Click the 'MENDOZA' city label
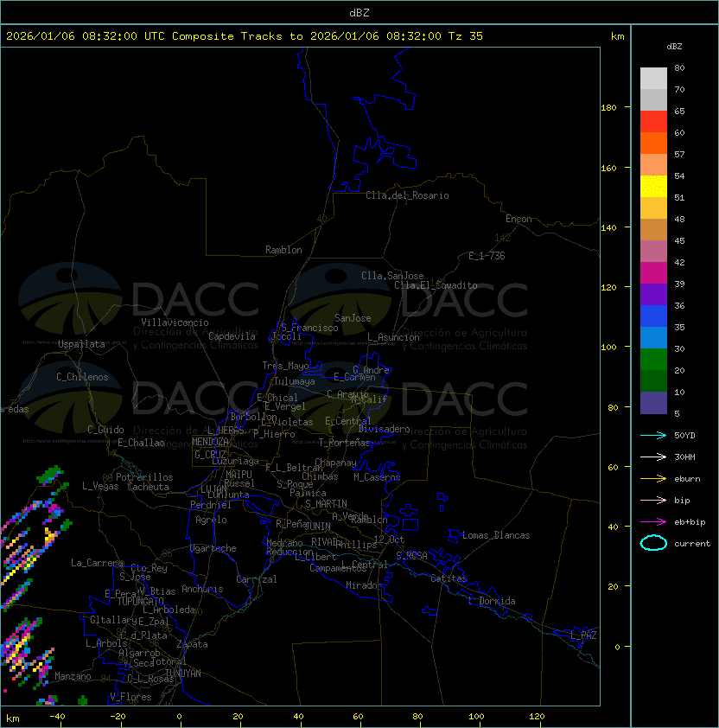The height and width of the screenshot is (728, 719). 210,442
